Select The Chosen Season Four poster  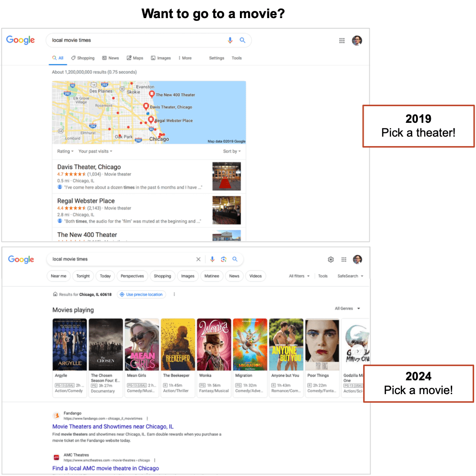[106, 345]
